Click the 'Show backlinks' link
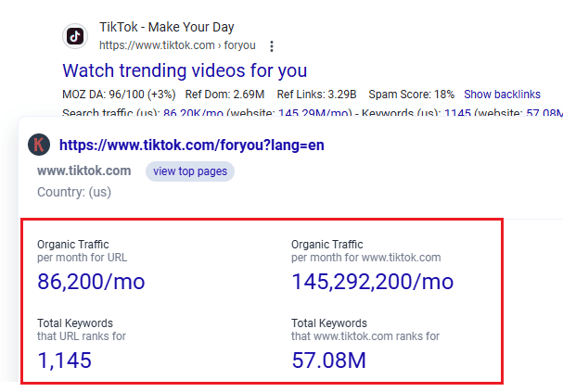Image resolution: width=563 pixels, height=392 pixels. click(x=502, y=95)
